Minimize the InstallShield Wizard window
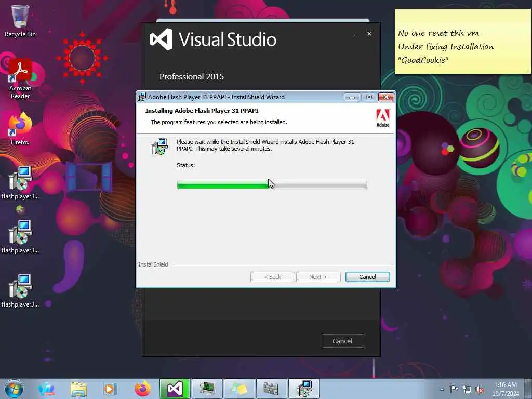The height and width of the screenshot is (399, 532). click(x=352, y=97)
